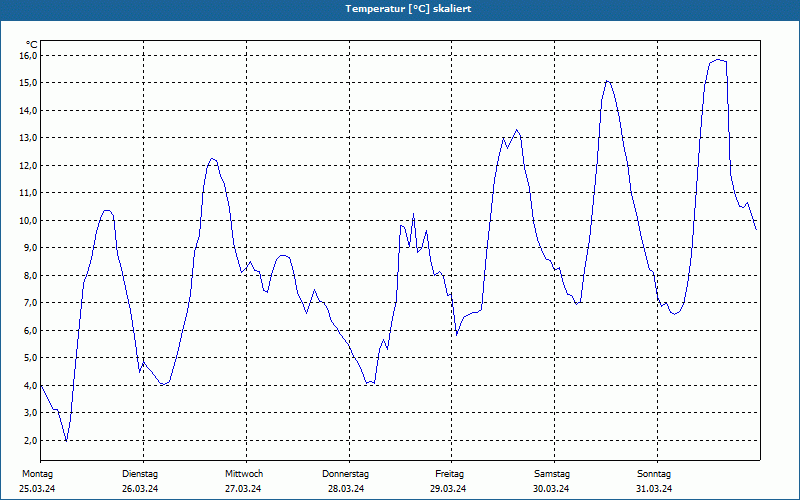Click the °C unit label

click(x=32, y=45)
